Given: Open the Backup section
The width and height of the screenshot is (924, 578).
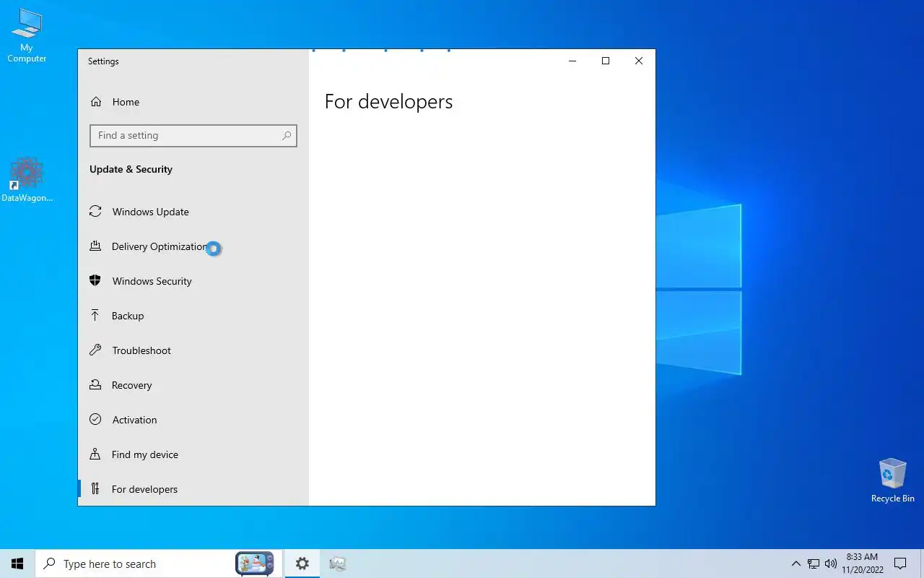Looking at the screenshot, I should pyautogui.click(x=193, y=316).
